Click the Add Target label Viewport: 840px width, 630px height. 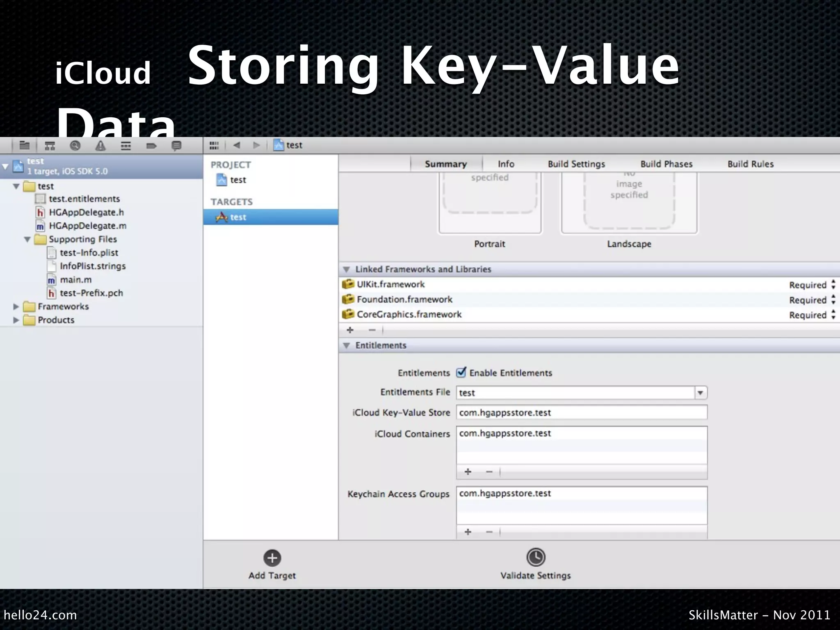(272, 575)
